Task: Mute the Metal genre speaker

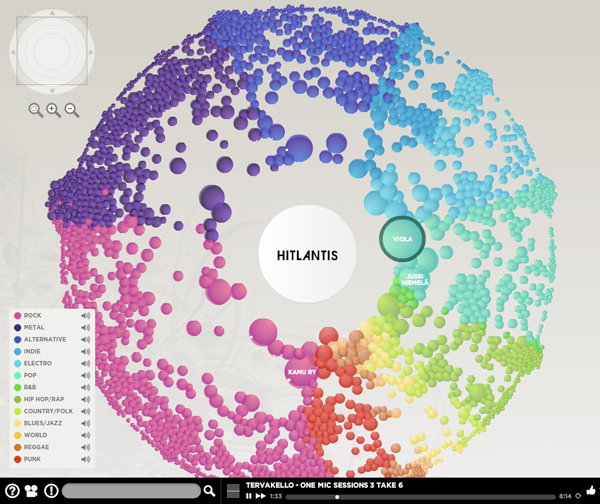Action: (x=86, y=328)
